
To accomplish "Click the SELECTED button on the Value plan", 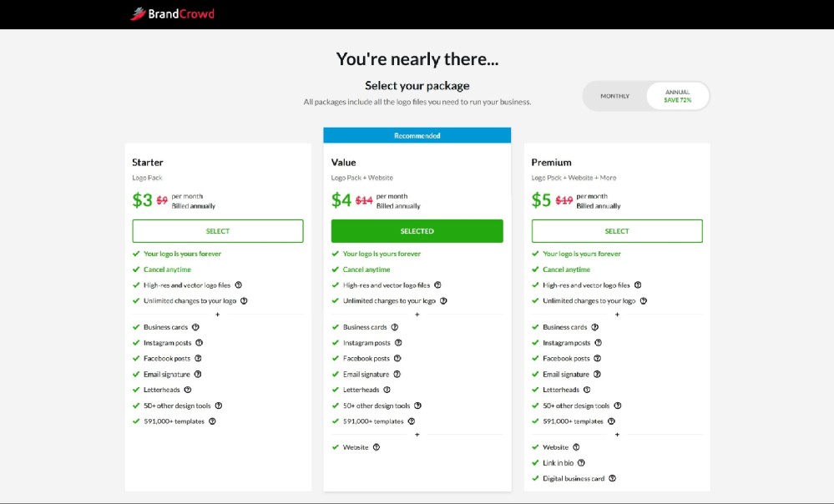I will tap(417, 230).
